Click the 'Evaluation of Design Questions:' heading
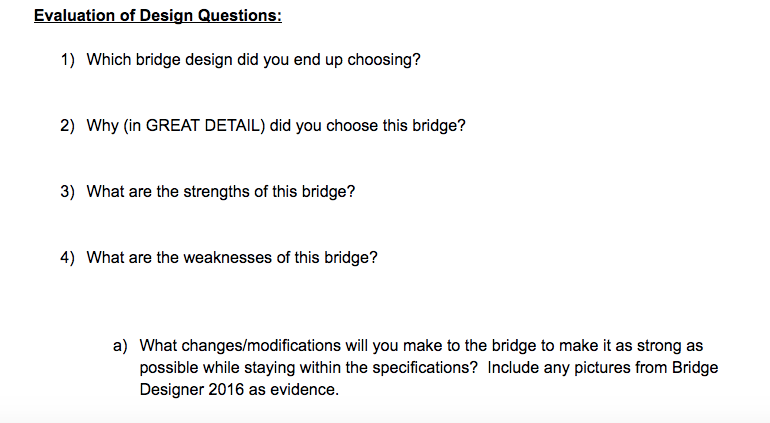 158,15
